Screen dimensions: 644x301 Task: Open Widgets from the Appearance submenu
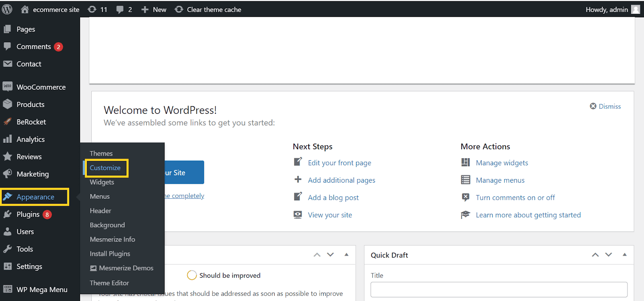102,182
